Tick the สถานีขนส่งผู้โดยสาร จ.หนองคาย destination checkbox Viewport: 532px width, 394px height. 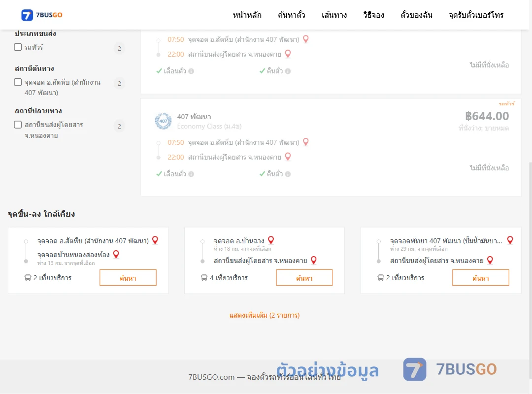[x=18, y=125]
